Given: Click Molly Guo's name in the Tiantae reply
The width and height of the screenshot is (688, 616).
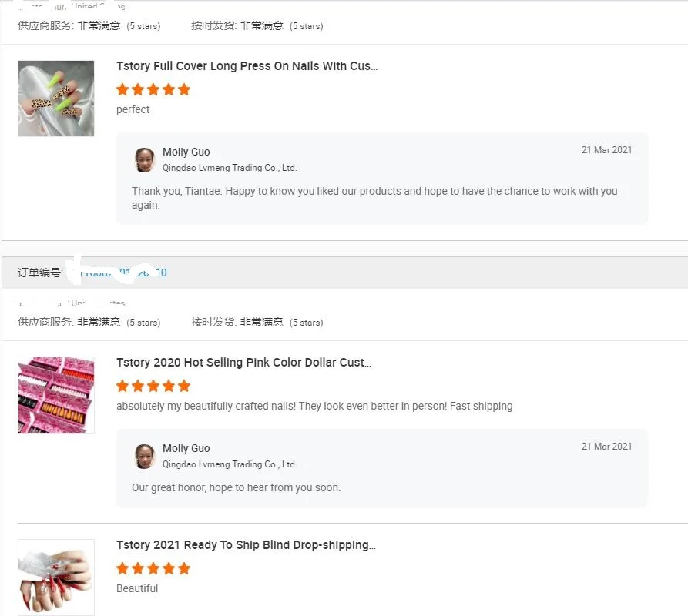Looking at the screenshot, I should (x=186, y=152).
